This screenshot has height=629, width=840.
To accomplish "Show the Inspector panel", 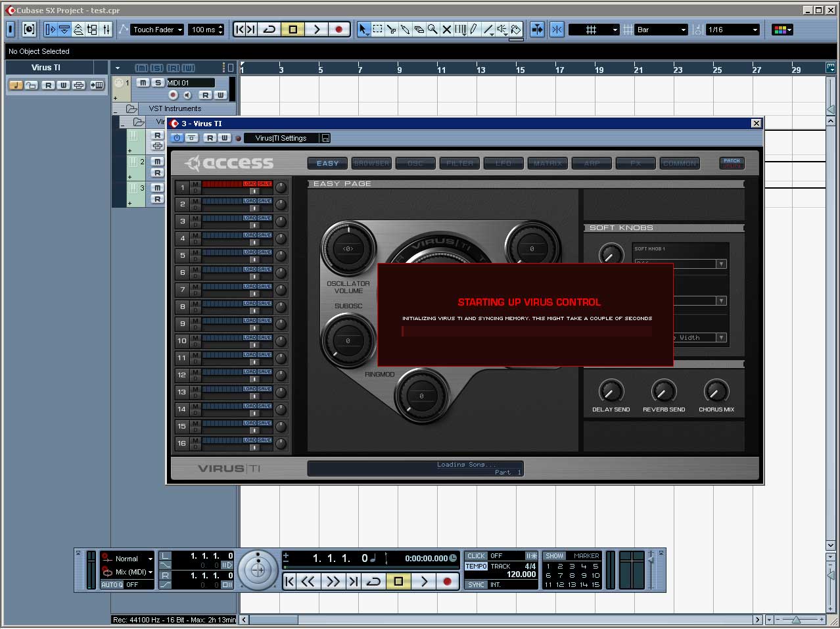I will [x=50, y=30].
